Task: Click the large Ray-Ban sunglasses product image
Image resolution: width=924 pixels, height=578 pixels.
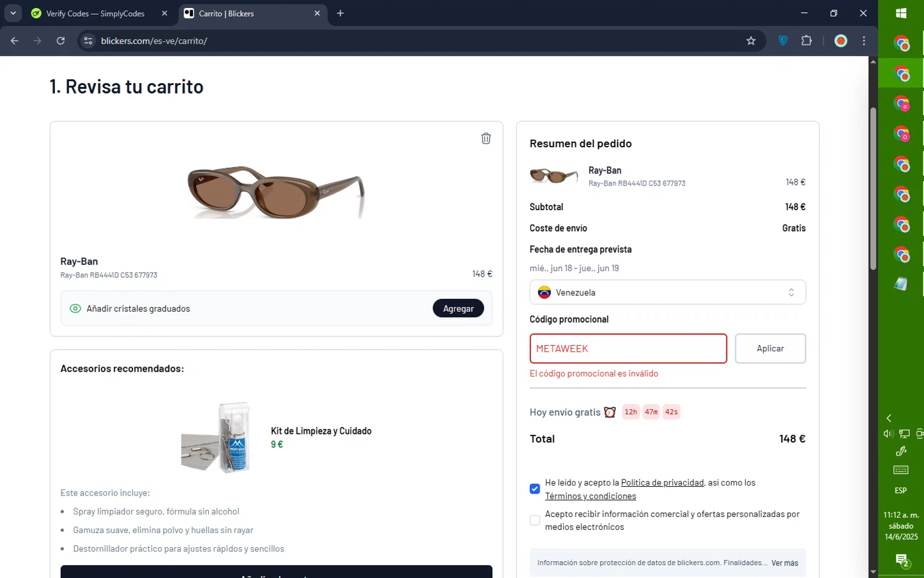Action: [x=276, y=192]
